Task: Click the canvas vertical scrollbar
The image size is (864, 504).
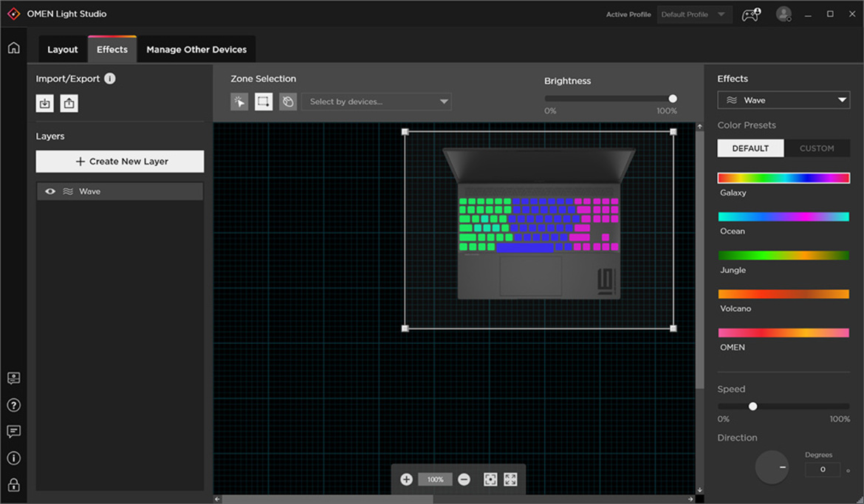Action: point(700,260)
